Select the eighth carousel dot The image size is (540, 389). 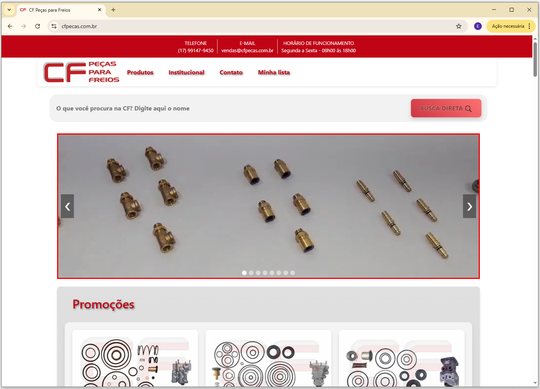click(x=292, y=273)
